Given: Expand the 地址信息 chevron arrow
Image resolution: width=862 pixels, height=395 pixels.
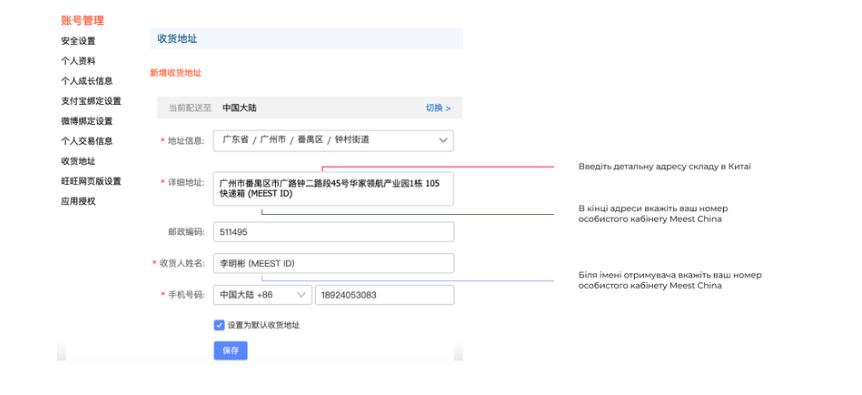Looking at the screenshot, I should [x=443, y=141].
